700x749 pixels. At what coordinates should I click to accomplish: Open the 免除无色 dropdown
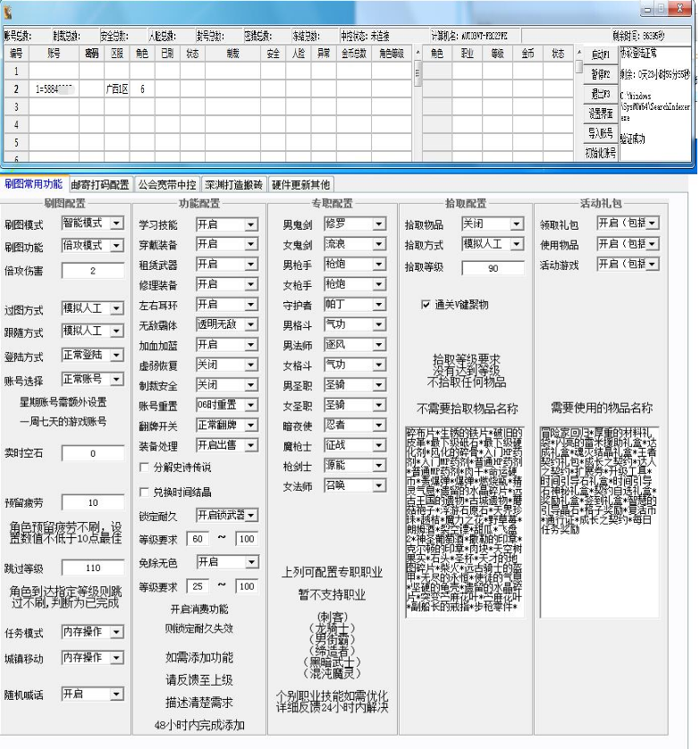[227, 562]
